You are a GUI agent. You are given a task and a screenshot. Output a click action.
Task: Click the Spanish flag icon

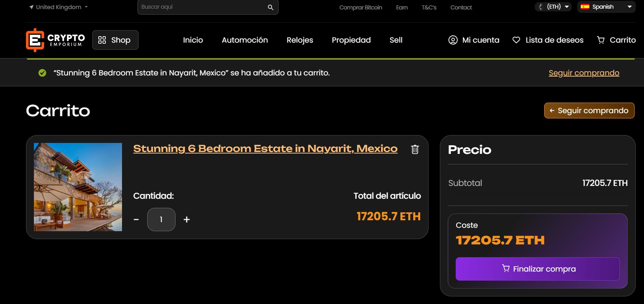click(585, 6)
